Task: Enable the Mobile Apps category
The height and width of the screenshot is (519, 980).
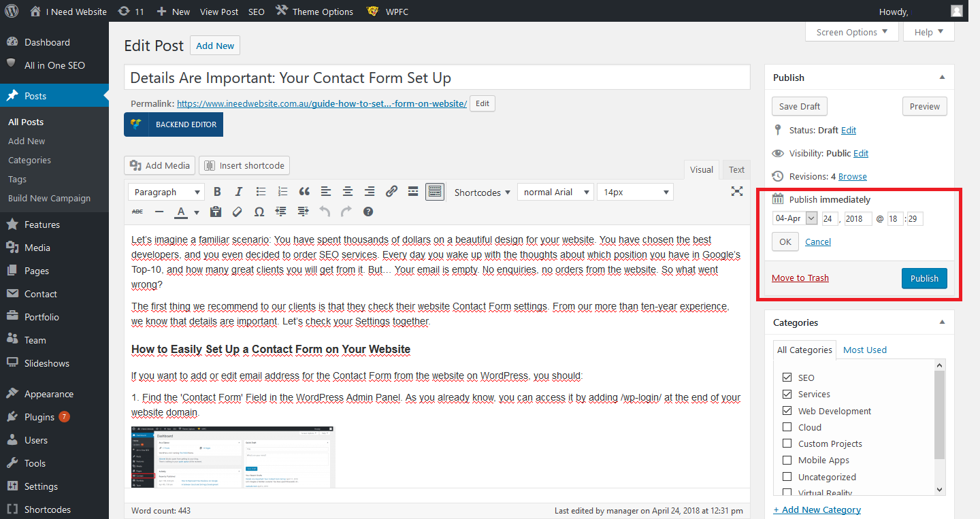Action: pos(787,461)
